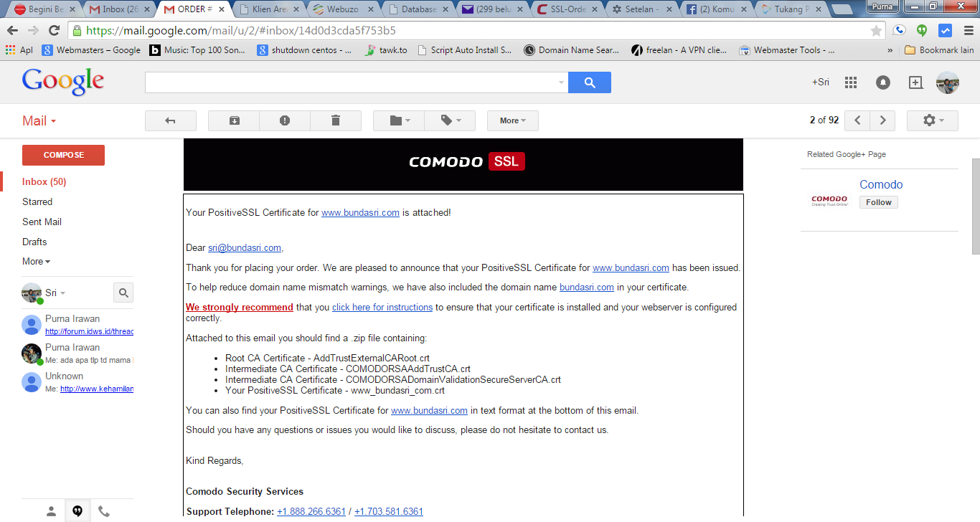
Task: Search chat contacts with magnifier icon
Action: pos(123,293)
